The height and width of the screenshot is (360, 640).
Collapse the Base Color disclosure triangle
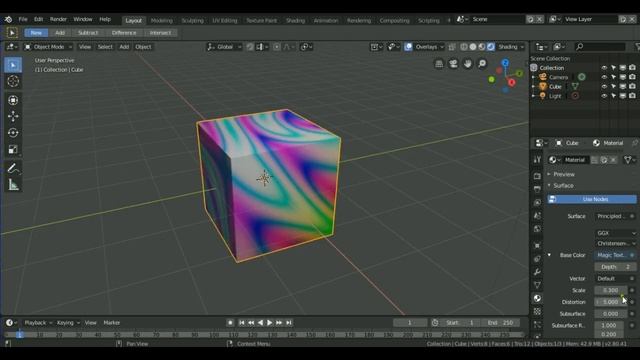point(549,255)
